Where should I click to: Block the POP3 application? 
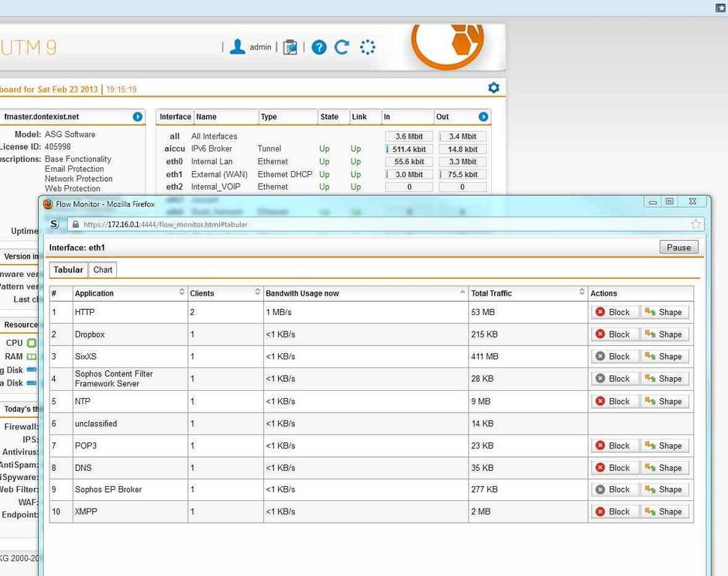(614, 445)
